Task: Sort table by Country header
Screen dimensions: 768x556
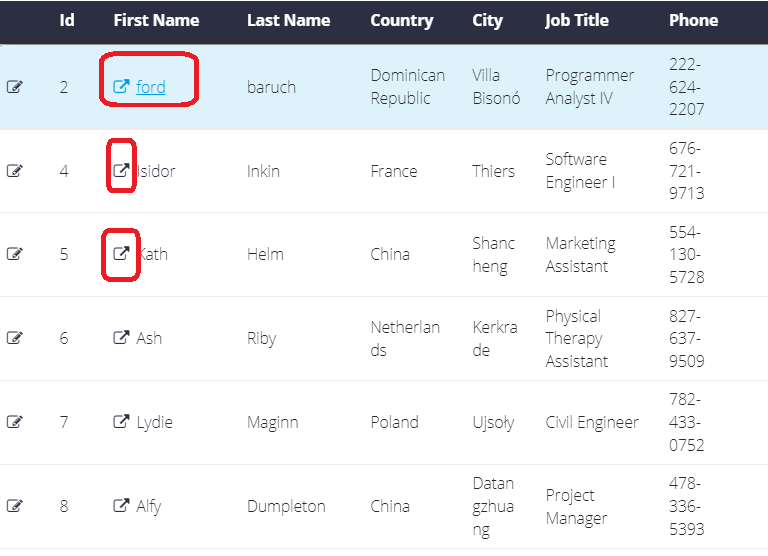Action: point(402,21)
